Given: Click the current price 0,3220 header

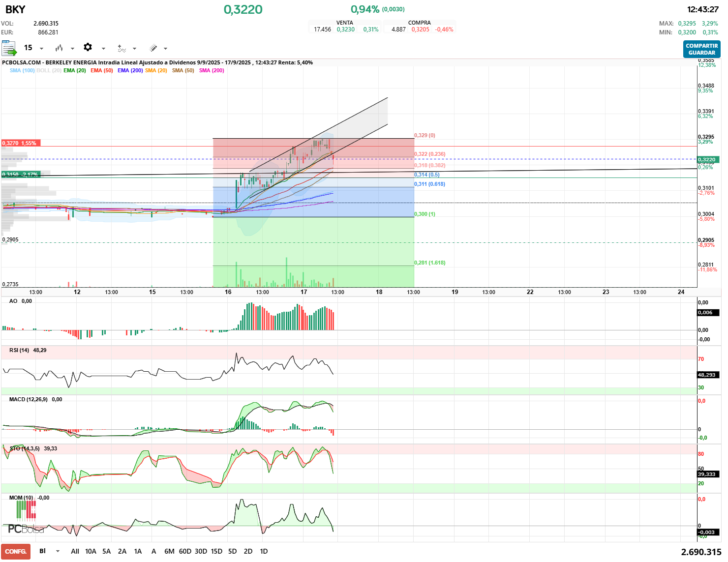Looking at the screenshot, I should pyautogui.click(x=243, y=9).
